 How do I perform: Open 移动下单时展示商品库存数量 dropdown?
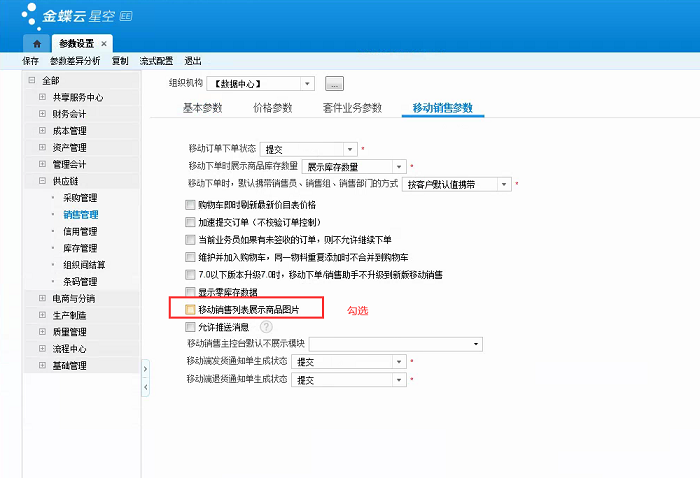tap(399, 167)
